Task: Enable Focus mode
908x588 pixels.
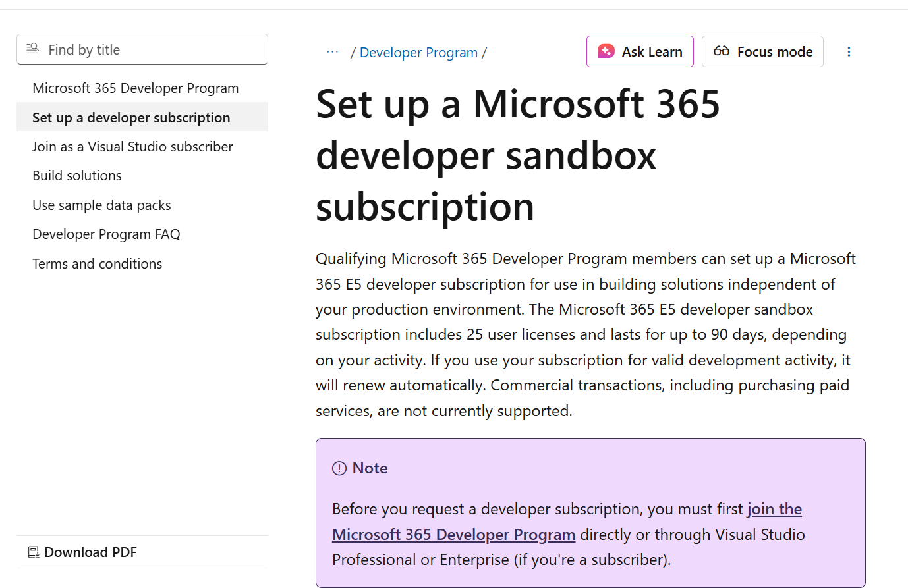Action: [x=762, y=51]
